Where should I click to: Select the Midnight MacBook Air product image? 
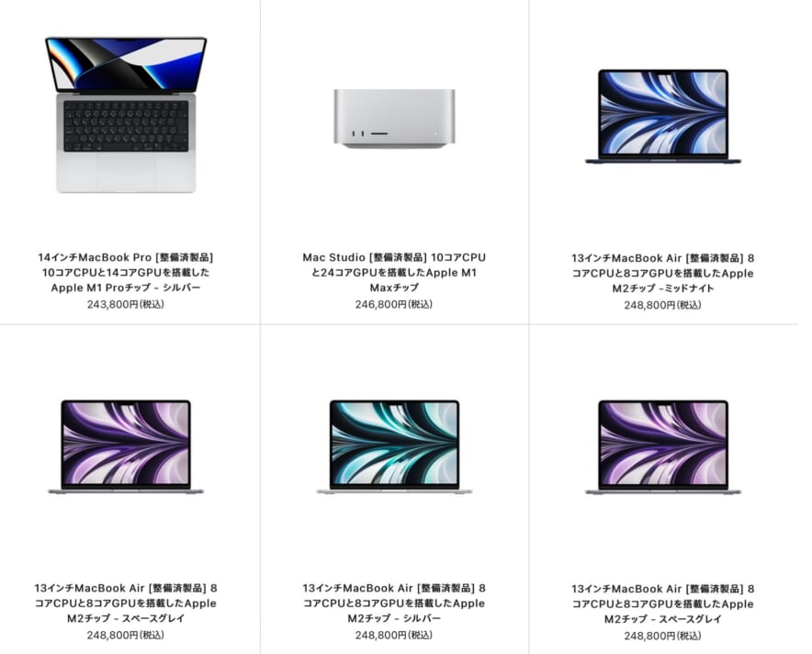(663, 117)
